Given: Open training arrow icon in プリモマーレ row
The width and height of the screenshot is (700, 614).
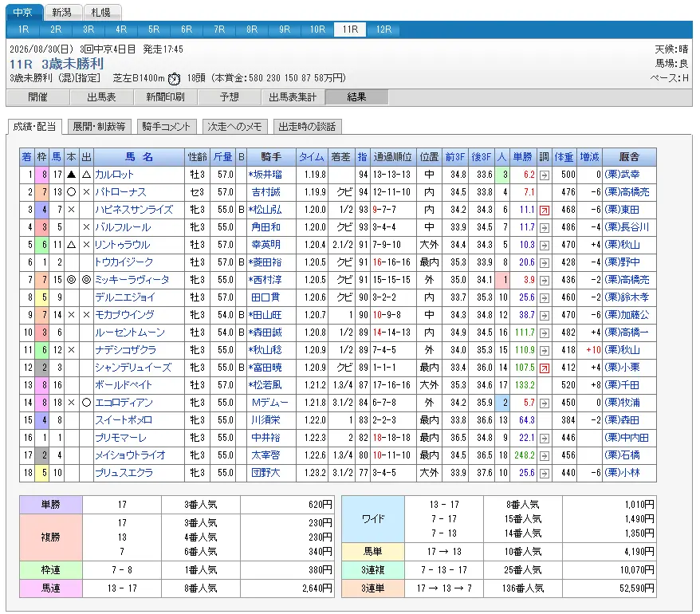Looking at the screenshot, I should point(545,439).
